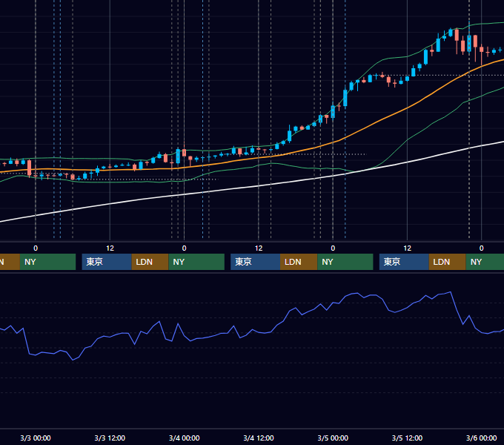
Task: Select the 東京 session block on 3/5
Action: click(404, 262)
